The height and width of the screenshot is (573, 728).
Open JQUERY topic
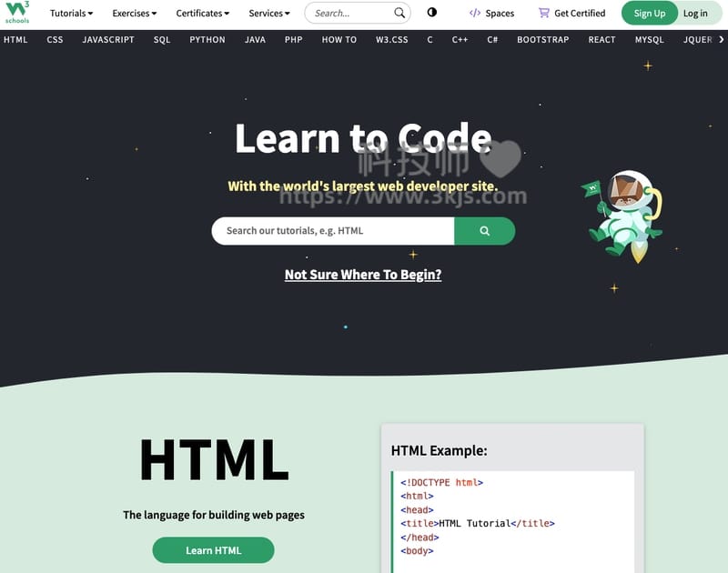(x=698, y=40)
